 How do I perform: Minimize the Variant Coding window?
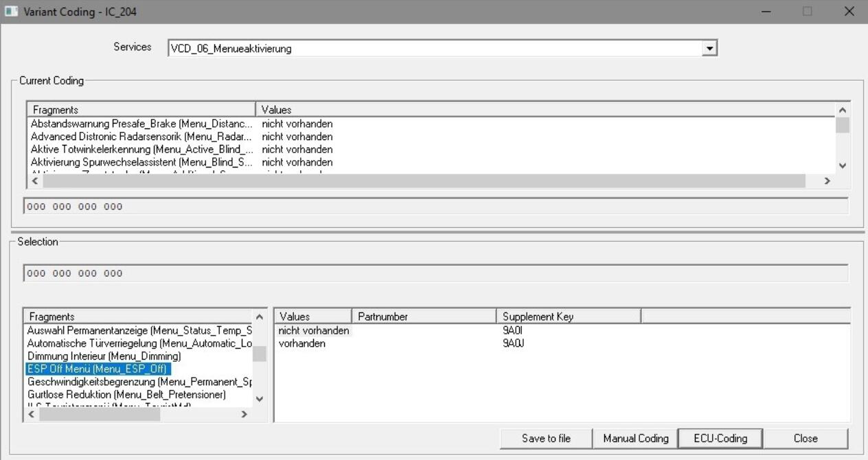pos(766,12)
